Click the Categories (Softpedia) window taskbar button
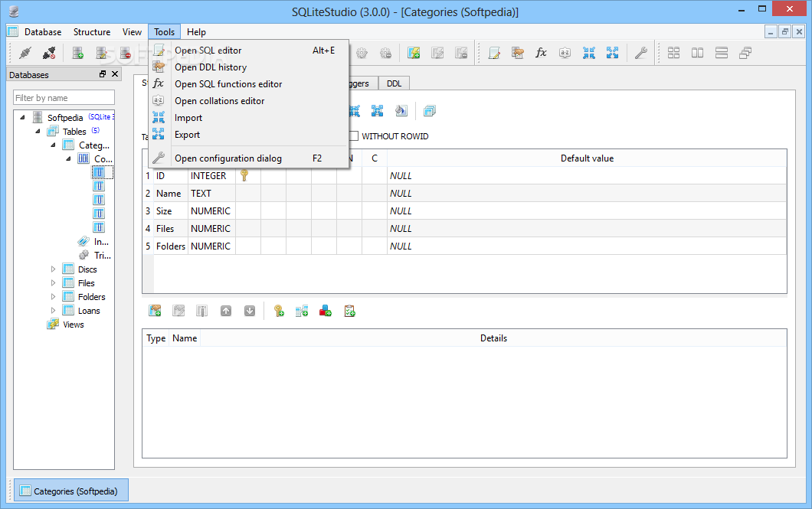 (x=70, y=491)
